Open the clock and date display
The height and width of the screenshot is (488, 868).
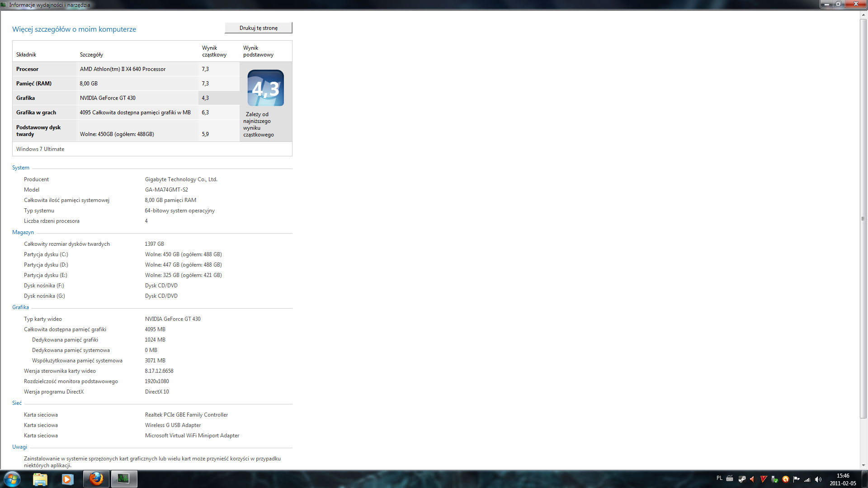[x=843, y=479]
